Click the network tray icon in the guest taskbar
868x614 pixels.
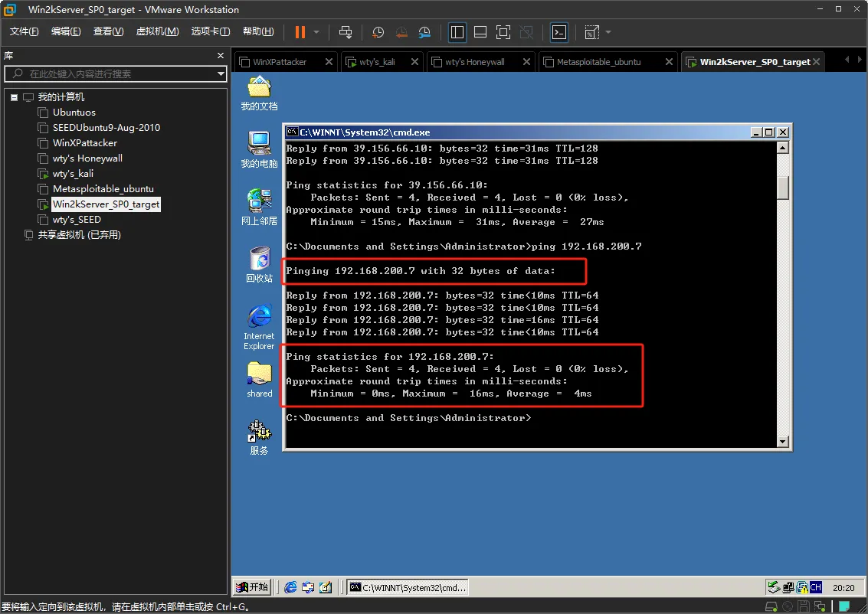[x=788, y=587]
